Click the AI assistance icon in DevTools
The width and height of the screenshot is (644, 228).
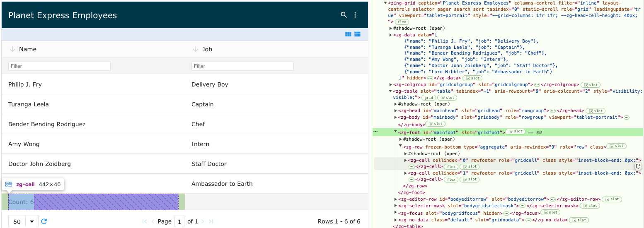coord(638,166)
